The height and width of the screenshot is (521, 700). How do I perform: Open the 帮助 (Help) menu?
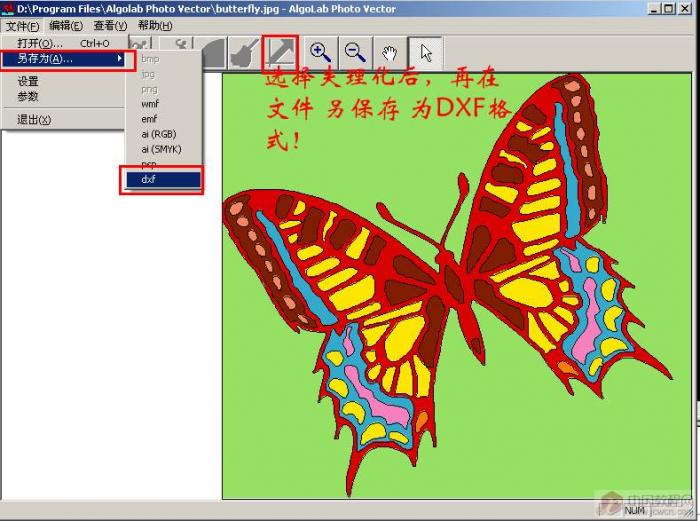pyautogui.click(x=154, y=26)
